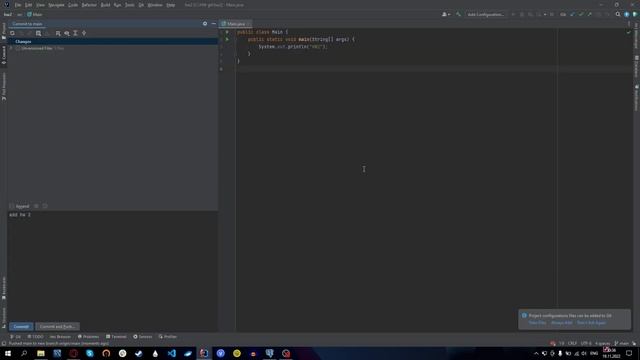The image size is (640, 360).
Task: Open the user account icon menu
Action: coord(446,14)
